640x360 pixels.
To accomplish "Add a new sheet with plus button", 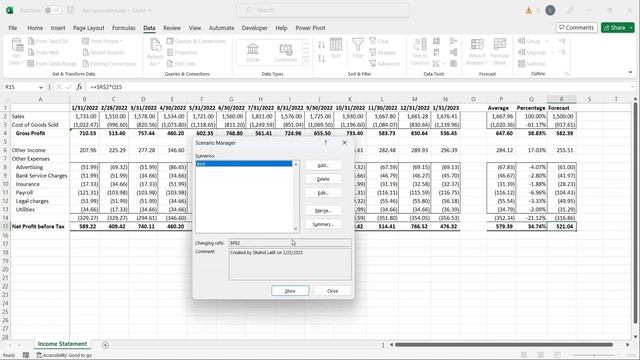I will [105, 345].
